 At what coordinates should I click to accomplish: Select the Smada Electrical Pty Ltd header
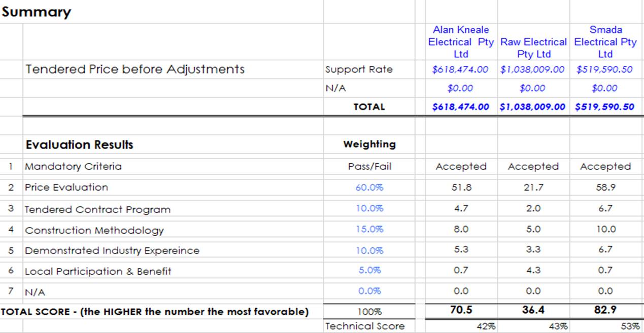[x=605, y=42]
